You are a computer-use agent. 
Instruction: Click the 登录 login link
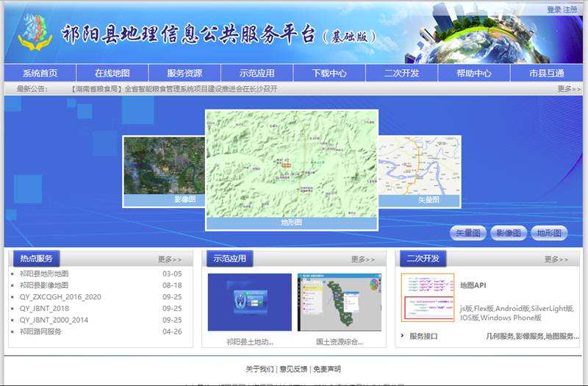pyautogui.click(x=553, y=10)
